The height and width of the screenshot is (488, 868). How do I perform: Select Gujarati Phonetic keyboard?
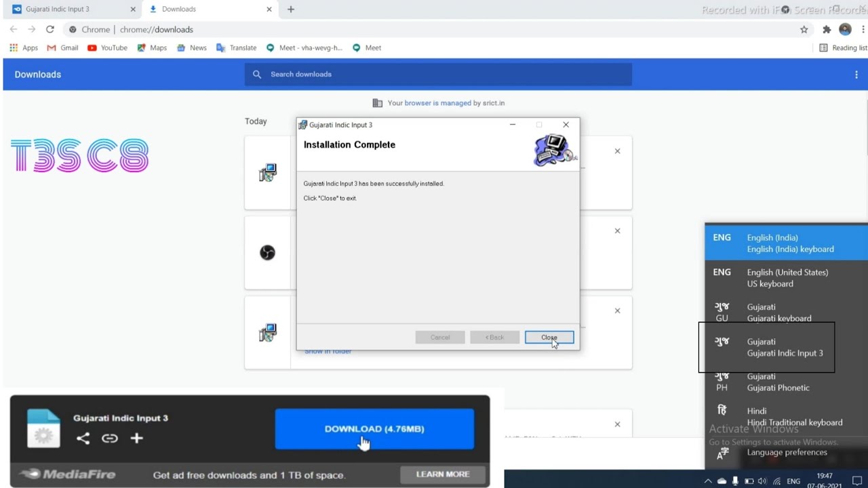787,382
